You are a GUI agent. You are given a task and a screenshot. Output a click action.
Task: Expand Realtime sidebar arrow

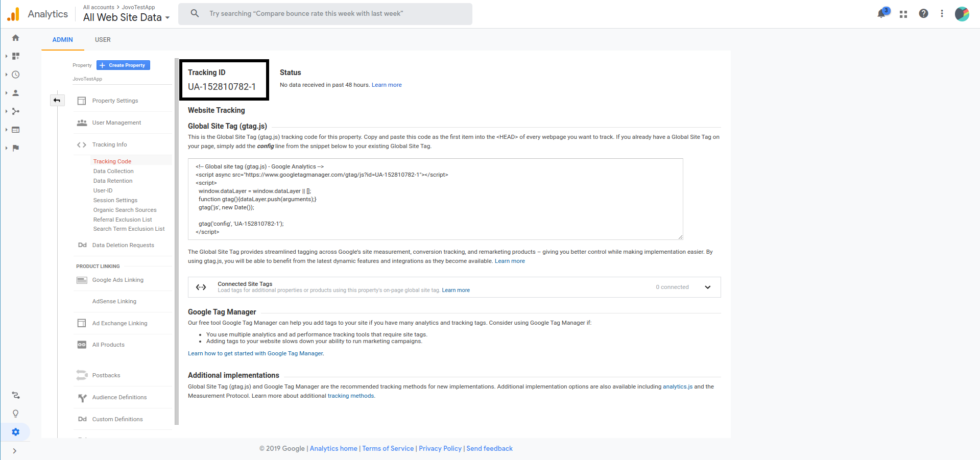[x=6, y=75]
